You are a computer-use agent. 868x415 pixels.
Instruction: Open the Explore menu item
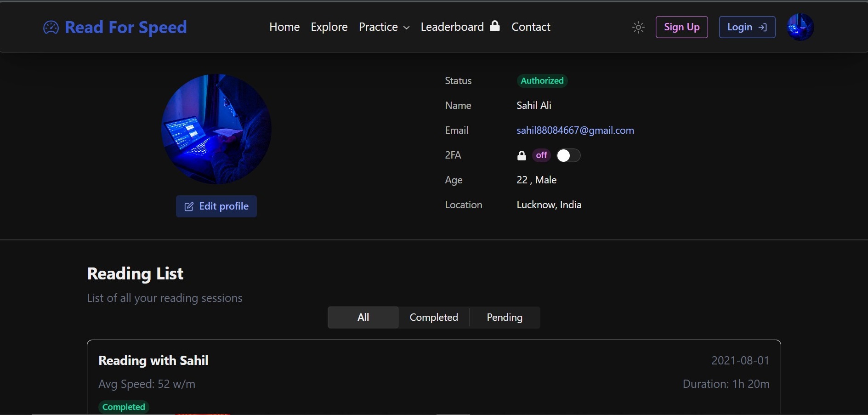click(x=329, y=27)
